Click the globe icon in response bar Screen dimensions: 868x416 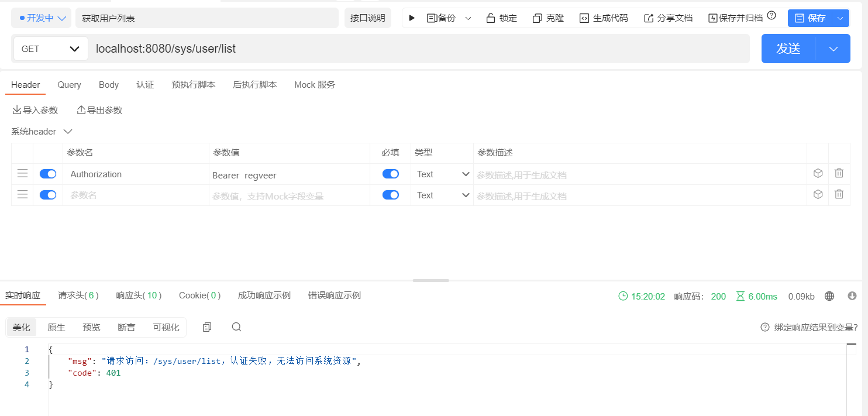pos(829,296)
